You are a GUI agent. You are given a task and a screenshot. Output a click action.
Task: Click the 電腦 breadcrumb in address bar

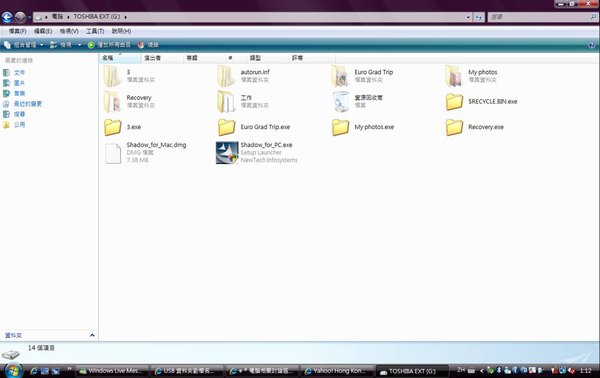click(57, 17)
